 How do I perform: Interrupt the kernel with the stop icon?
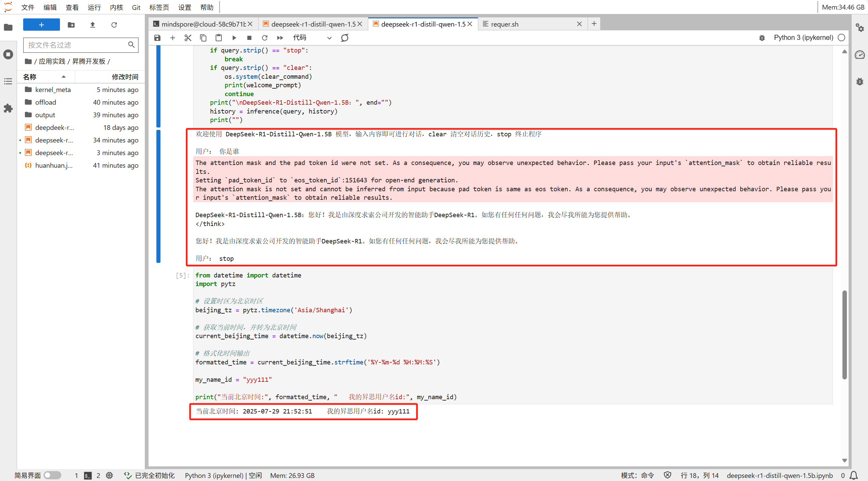249,38
